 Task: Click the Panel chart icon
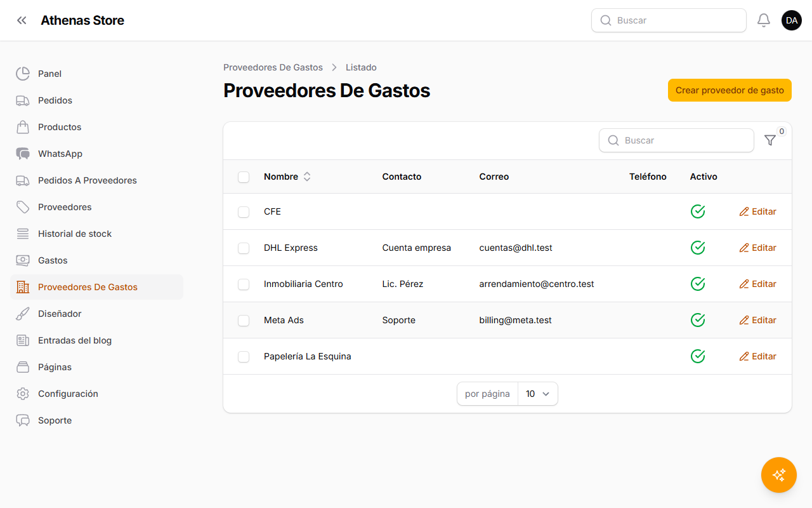tap(23, 74)
